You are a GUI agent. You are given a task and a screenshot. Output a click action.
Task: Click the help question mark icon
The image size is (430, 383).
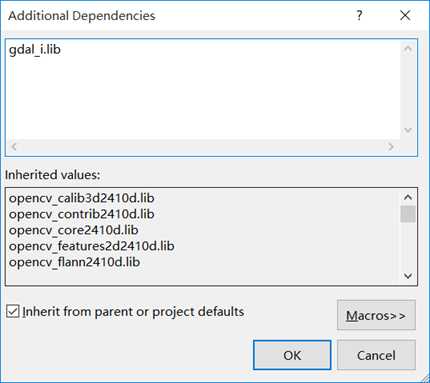pyautogui.click(x=359, y=15)
